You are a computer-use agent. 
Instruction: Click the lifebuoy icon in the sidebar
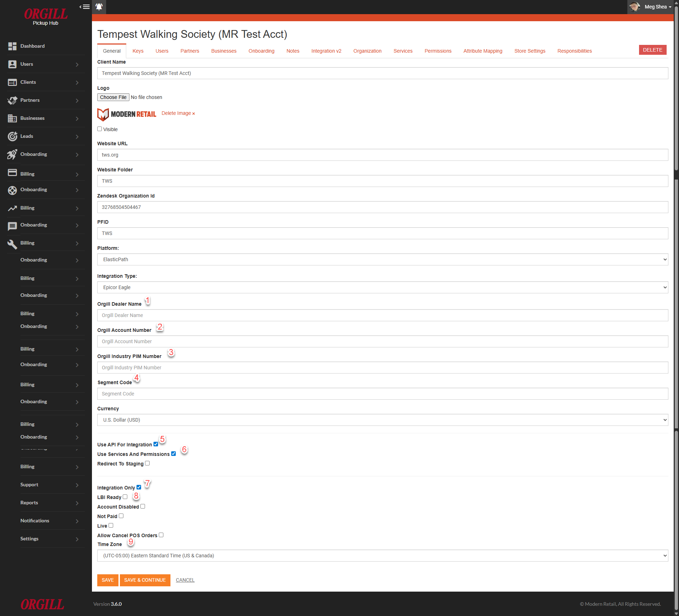[12, 190]
